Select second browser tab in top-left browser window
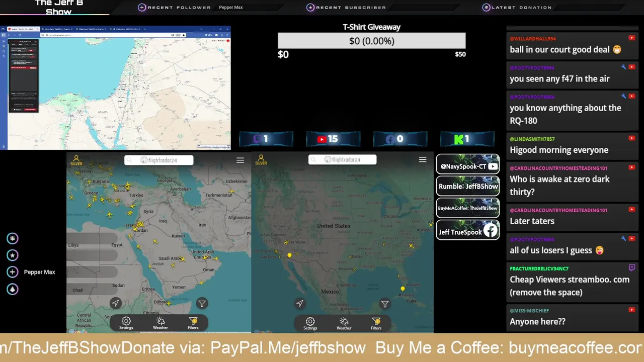 click(x=57, y=29)
